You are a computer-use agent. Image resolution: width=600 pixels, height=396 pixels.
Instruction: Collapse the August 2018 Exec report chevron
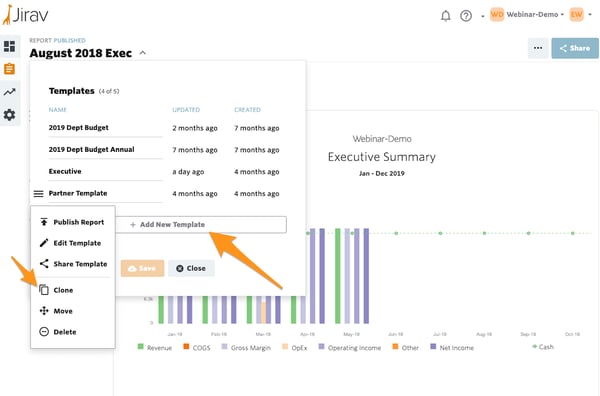click(x=143, y=53)
